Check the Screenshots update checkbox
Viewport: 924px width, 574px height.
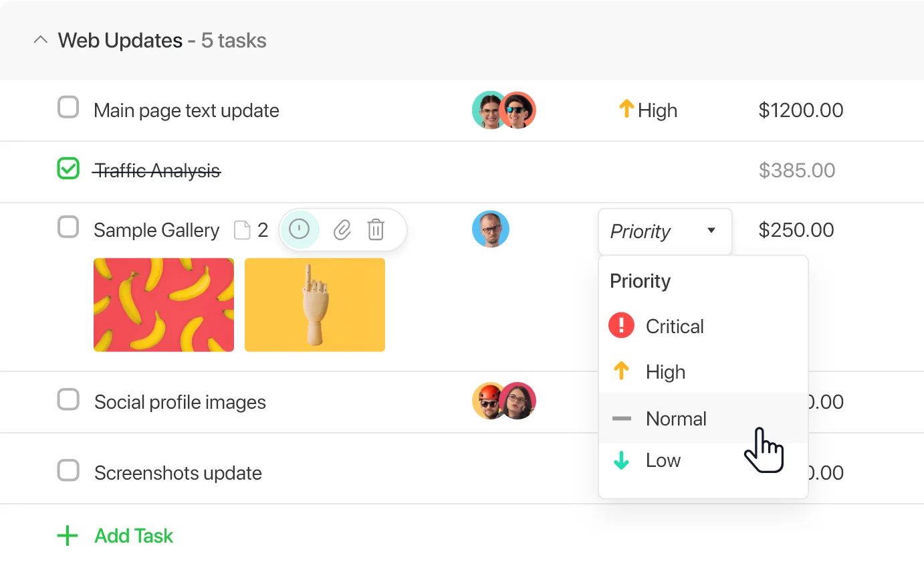click(68, 470)
